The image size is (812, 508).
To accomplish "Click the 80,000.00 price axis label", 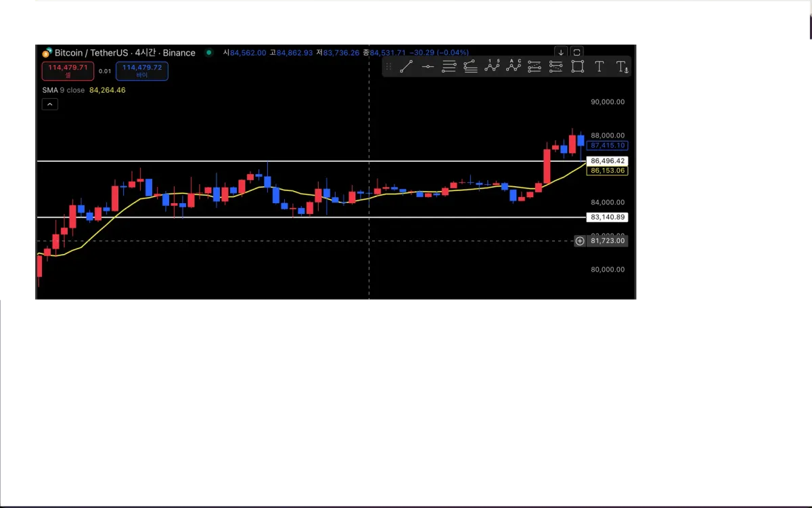I will (x=608, y=270).
